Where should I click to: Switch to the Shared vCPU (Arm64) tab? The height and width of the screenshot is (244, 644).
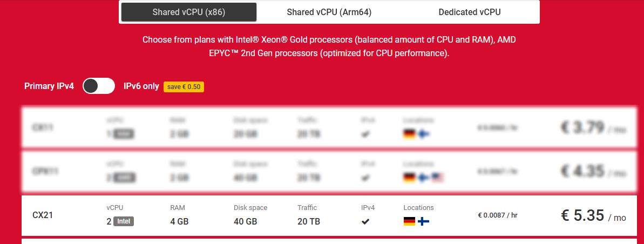(x=329, y=12)
